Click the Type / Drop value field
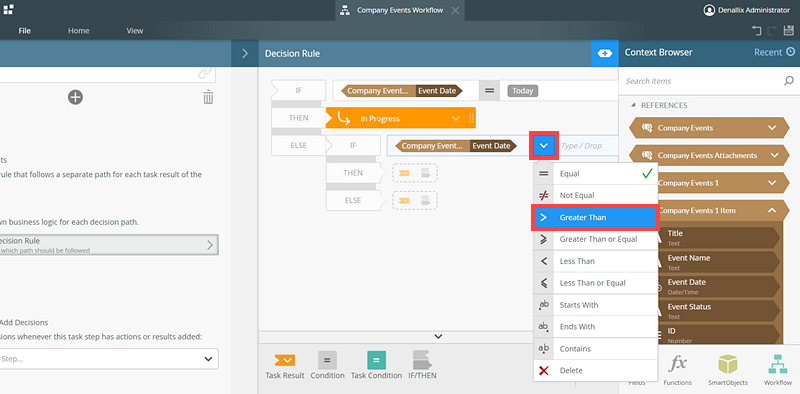 pos(587,146)
